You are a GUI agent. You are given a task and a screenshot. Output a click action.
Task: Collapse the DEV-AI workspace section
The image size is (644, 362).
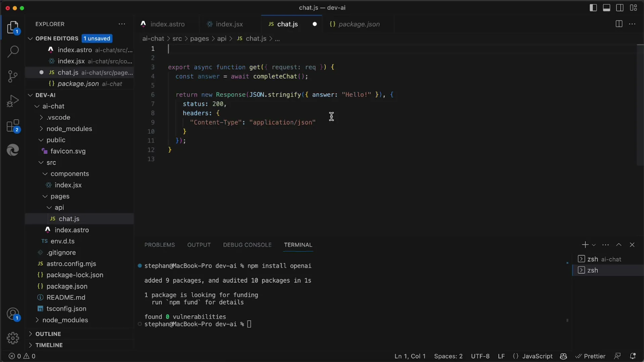(30, 95)
